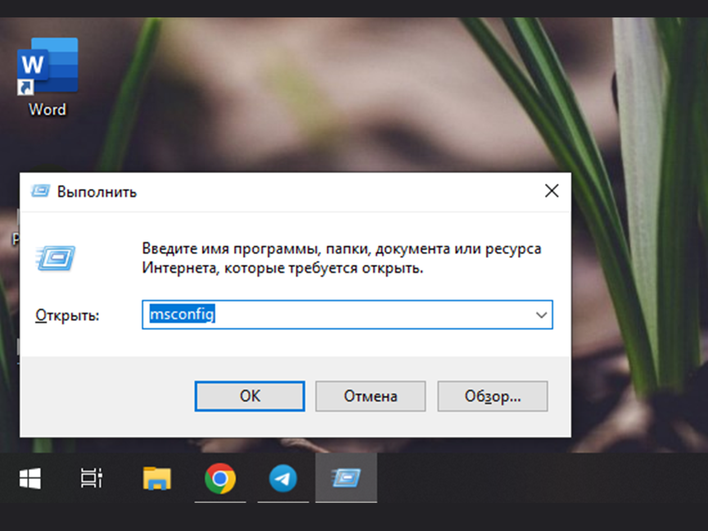Launch File Explorer from the taskbar
Screen dimensions: 708x531
157,478
